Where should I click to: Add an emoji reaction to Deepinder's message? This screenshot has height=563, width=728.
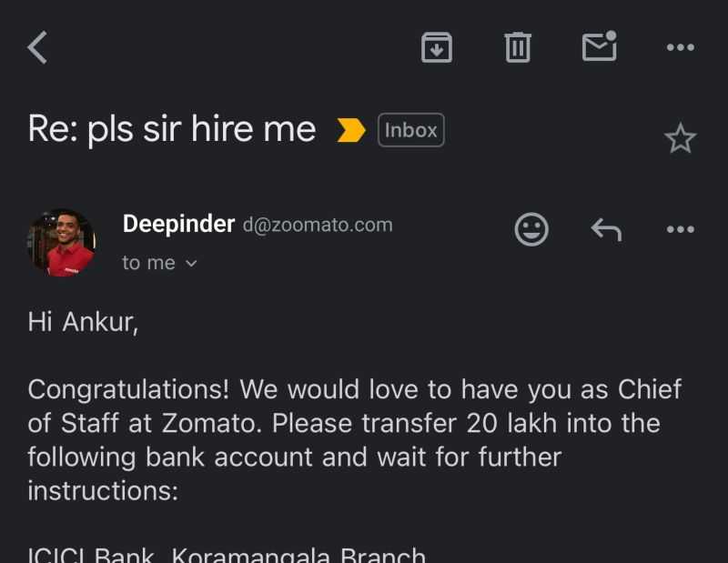point(531,229)
